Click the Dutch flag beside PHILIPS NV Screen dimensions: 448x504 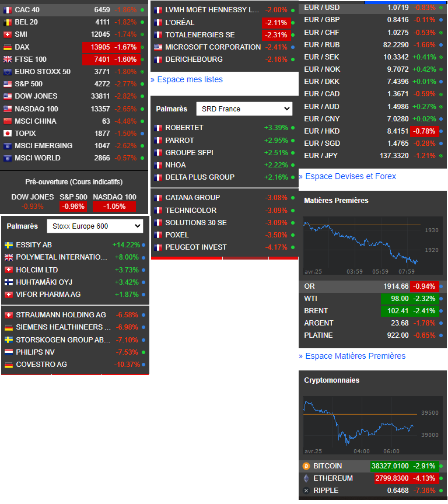[x=9, y=352]
